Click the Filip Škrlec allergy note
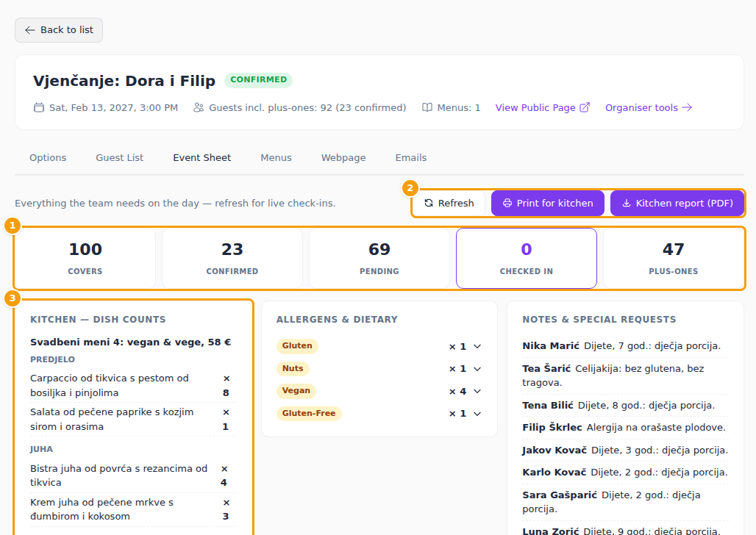The height and width of the screenshot is (535, 756). pyautogui.click(x=625, y=428)
